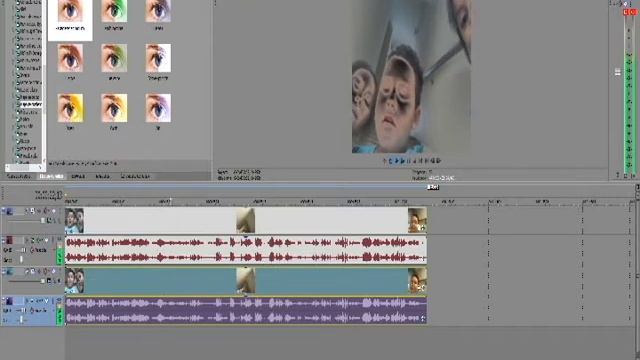The width and height of the screenshot is (640, 360).
Task: Minimize the red audio track header
Action: 3,241
